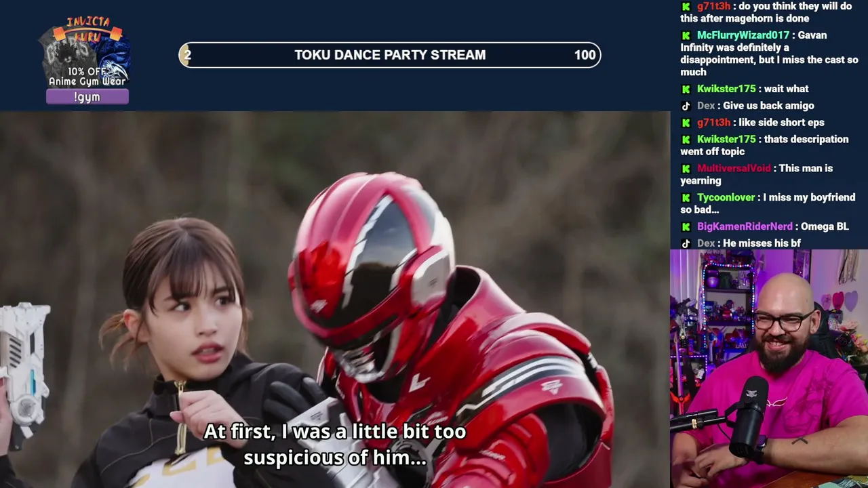Click the purple "!gym" command badge
Image resolution: width=868 pixels, height=488 pixels.
coord(87,97)
